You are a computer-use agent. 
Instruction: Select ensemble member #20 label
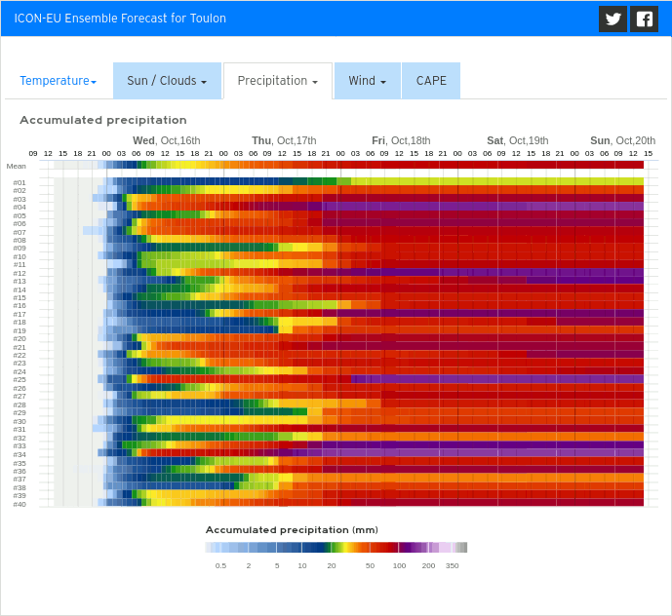pyautogui.click(x=20, y=339)
